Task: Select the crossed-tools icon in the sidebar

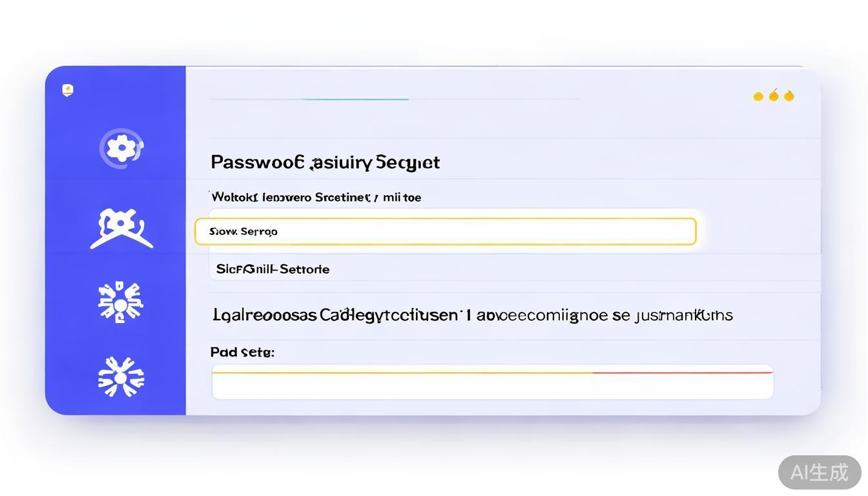Action: coord(121,229)
